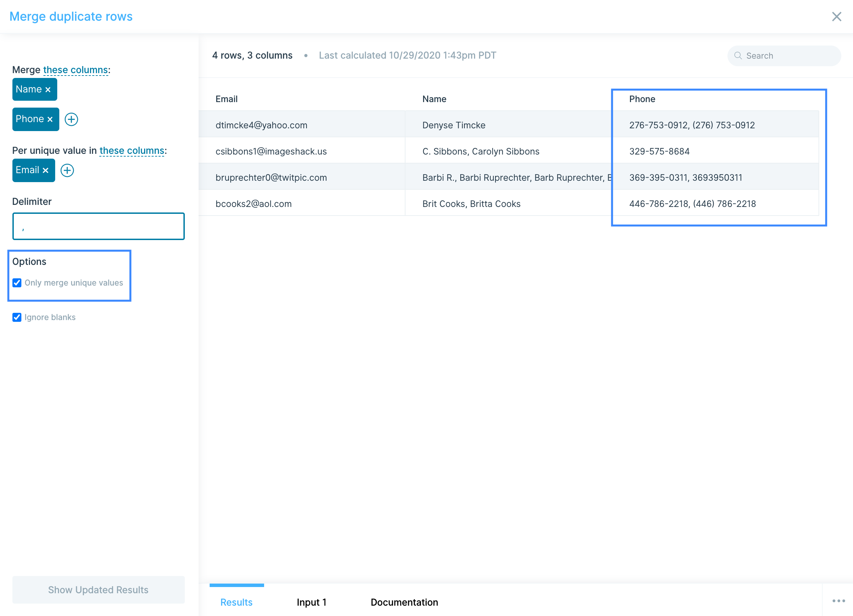Click the Name column header
The width and height of the screenshot is (853, 616).
point(434,99)
